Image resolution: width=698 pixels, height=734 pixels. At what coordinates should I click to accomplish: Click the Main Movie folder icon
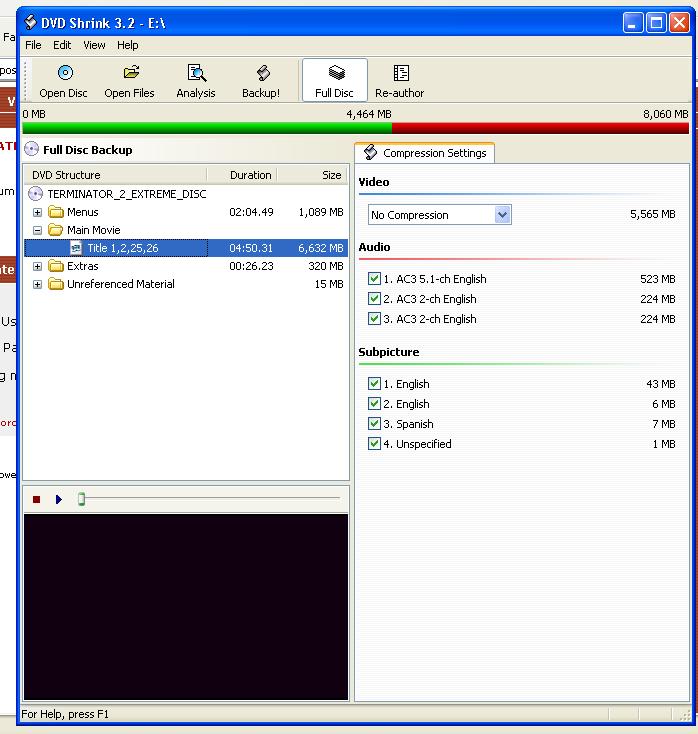56,230
